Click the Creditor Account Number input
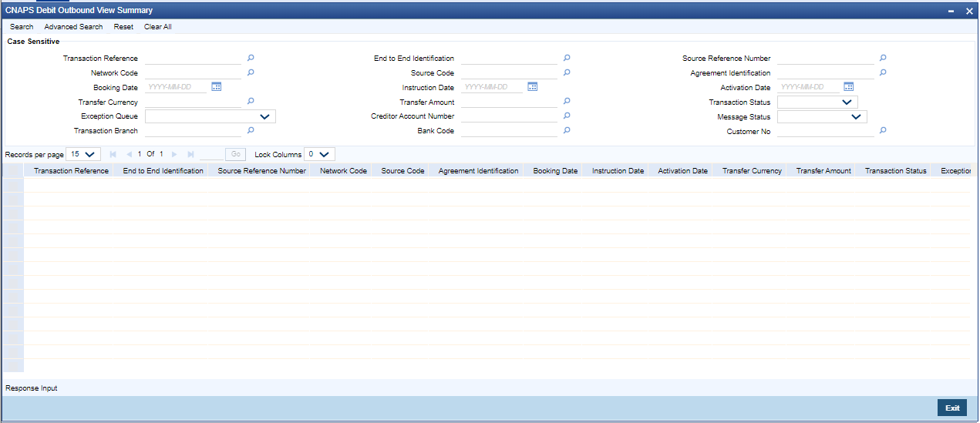Image resolution: width=980 pixels, height=423 pixels. (x=509, y=116)
